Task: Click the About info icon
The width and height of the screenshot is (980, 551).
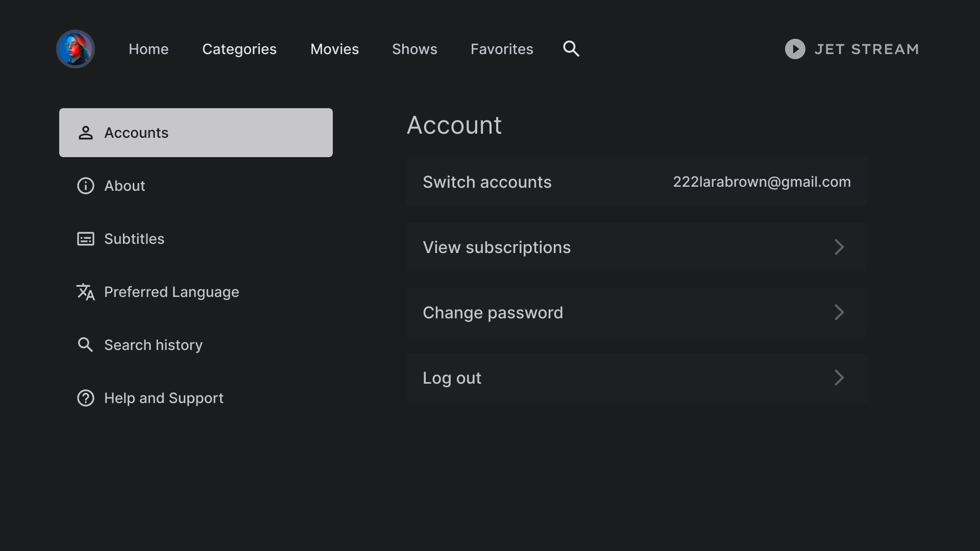Action: 85,186
